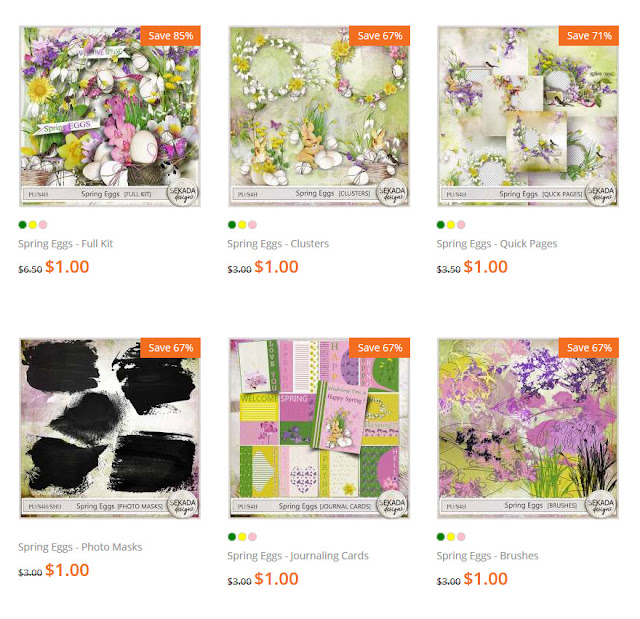640x619 pixels.
Task: Click the Spring Eggs - Full Kit link
Action: pyautogui.click(x=65, y=244)
